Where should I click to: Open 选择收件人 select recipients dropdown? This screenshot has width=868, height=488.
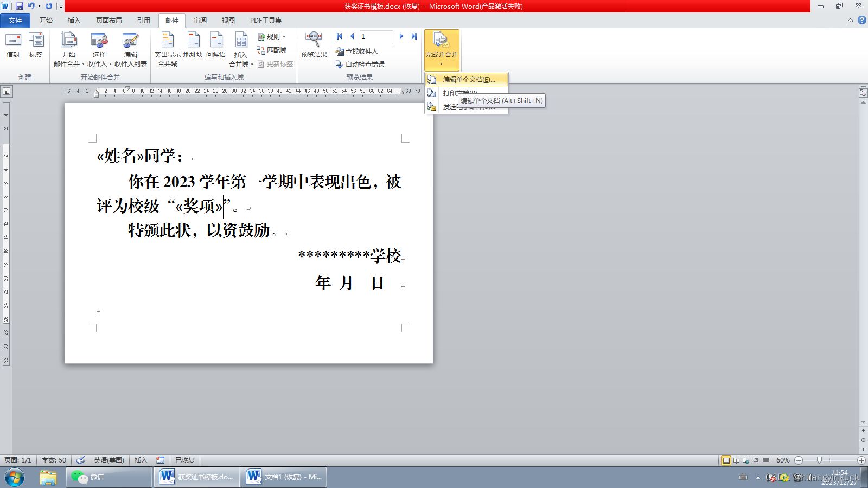coord(99,49)
